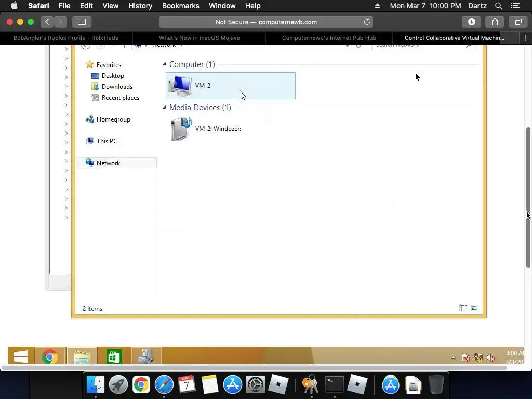Open Notification Center
The height and width of the screenshot is (399, 532).
515,6
